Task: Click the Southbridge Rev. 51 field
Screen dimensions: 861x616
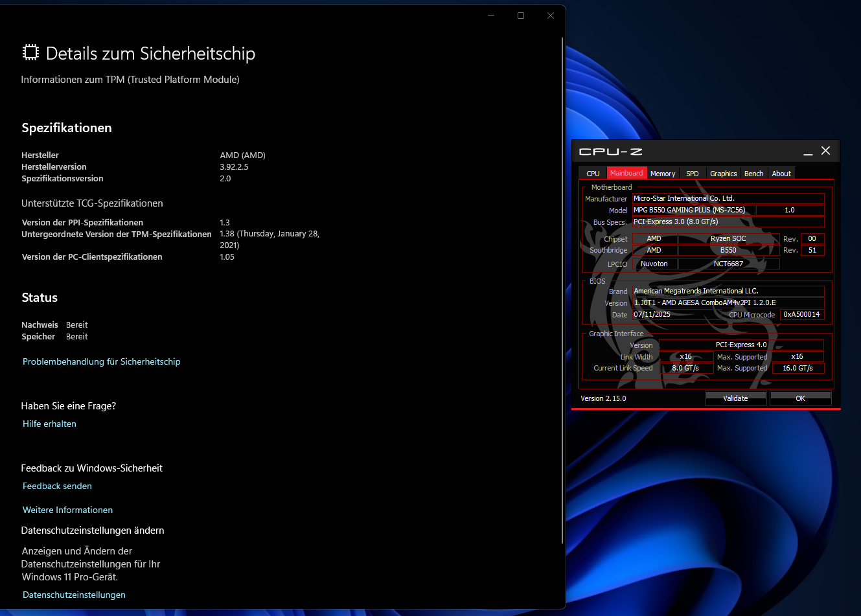Action: (x=812, y=250)
